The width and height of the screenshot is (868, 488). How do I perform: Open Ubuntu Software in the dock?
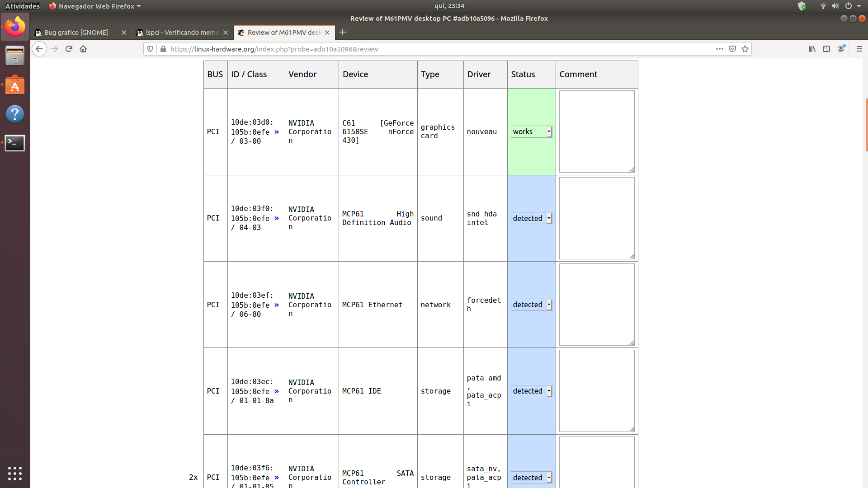pyautogui.click(x=15, y=85)
